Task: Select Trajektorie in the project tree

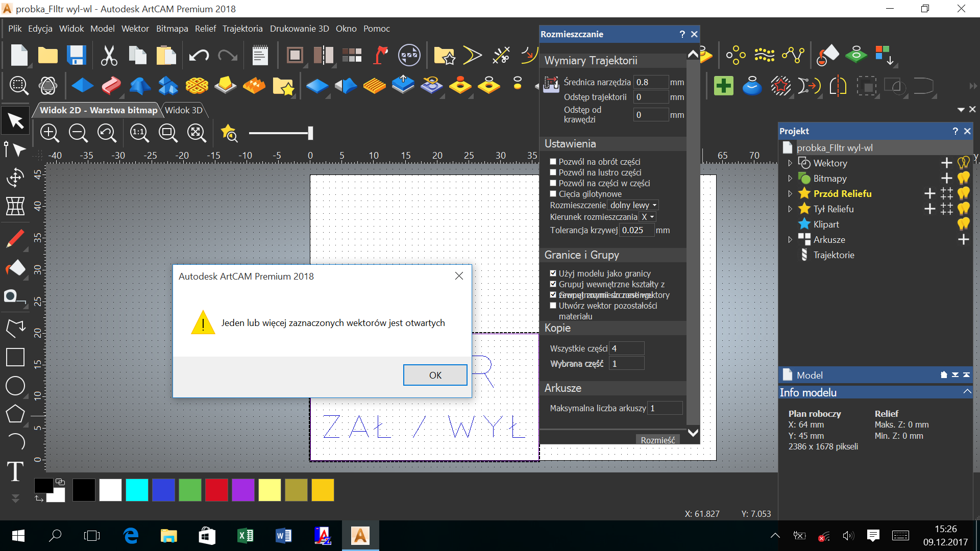Action: [834, 255]
